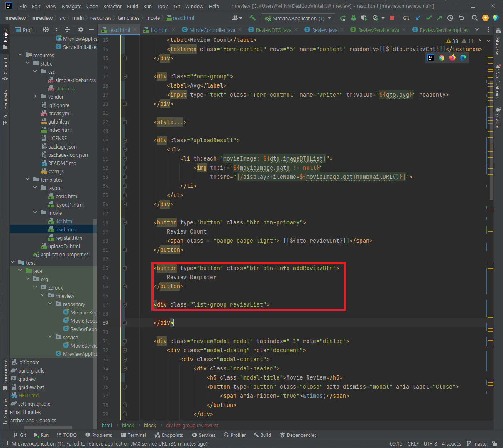Start debugging with the green bug icon
This screenshot has width=503, height=448.
[354, 18]
